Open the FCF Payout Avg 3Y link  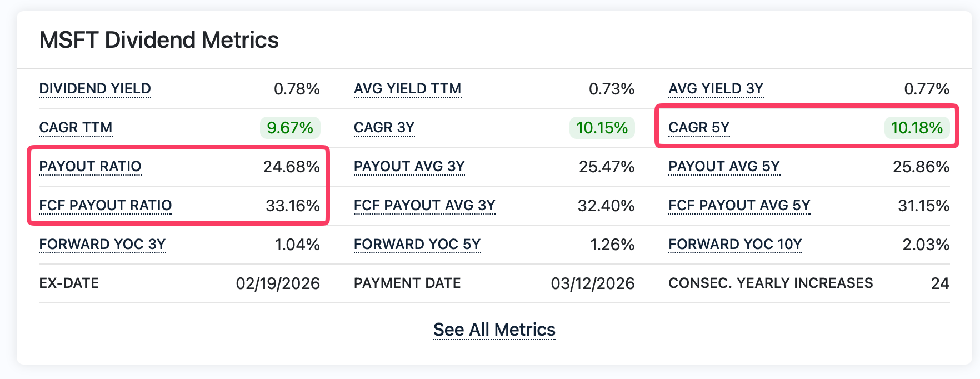click(424, 205)
